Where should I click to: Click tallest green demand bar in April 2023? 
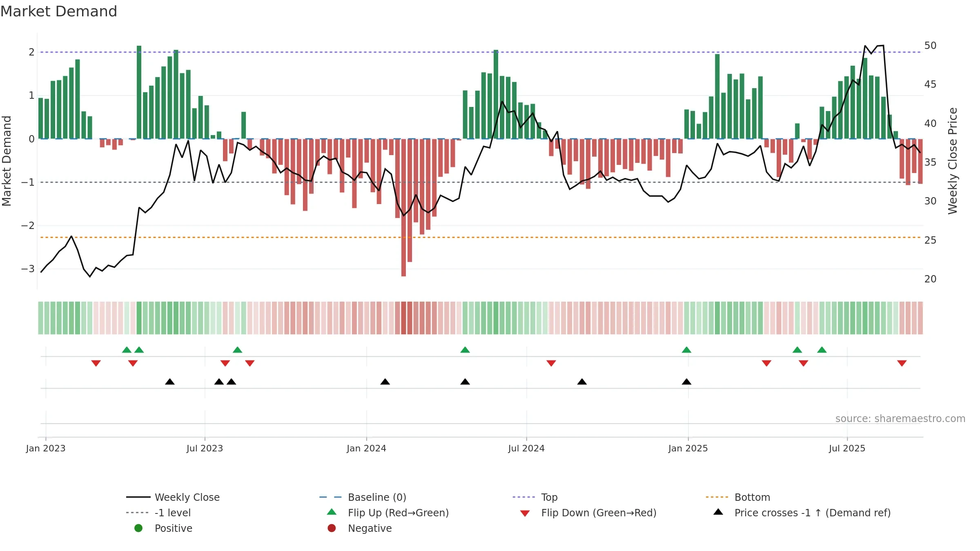pos(139,92)
